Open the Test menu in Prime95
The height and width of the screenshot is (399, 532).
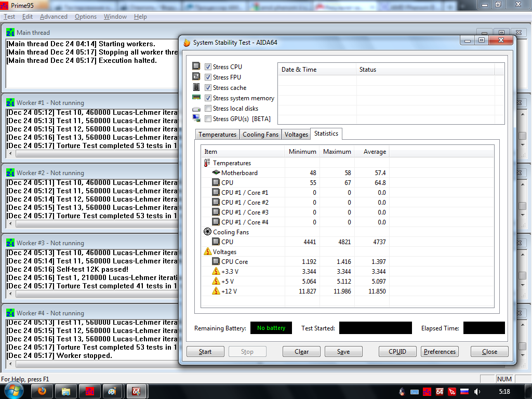[9, 17]
